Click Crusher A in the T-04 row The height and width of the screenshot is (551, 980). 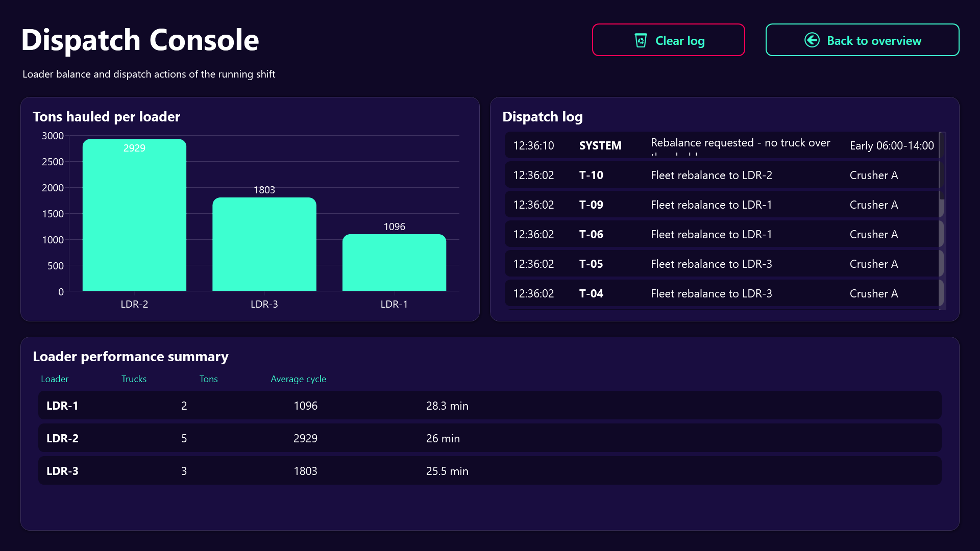pos(874,293)
